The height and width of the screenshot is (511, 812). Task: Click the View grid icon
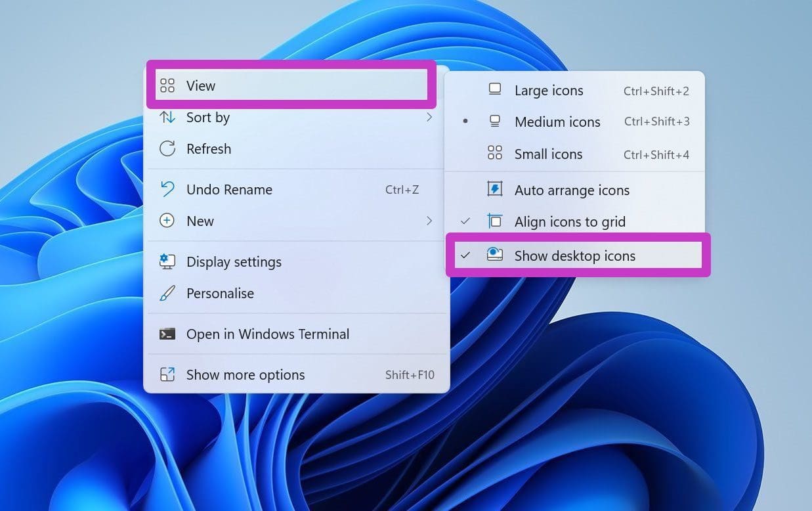pos(167,85)
